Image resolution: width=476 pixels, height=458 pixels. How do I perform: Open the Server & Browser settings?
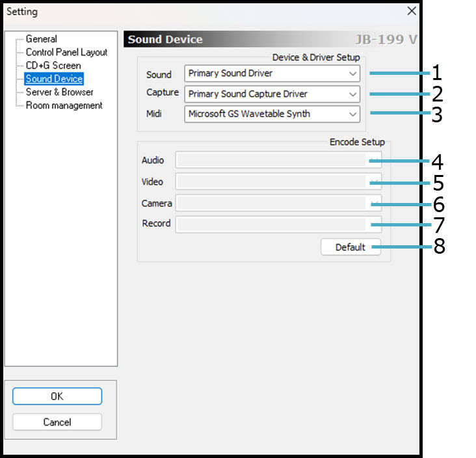[x=59, y=92]
